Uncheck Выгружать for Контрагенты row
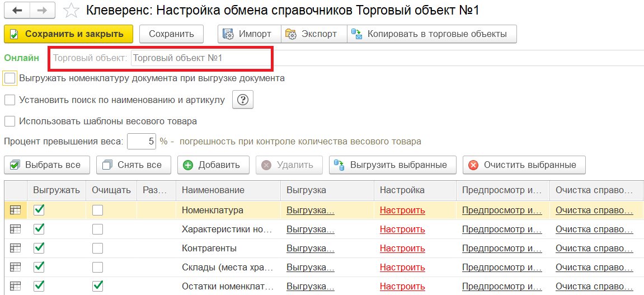The height and width of the screenshot is (295, 644). click(x=39, y=248)
